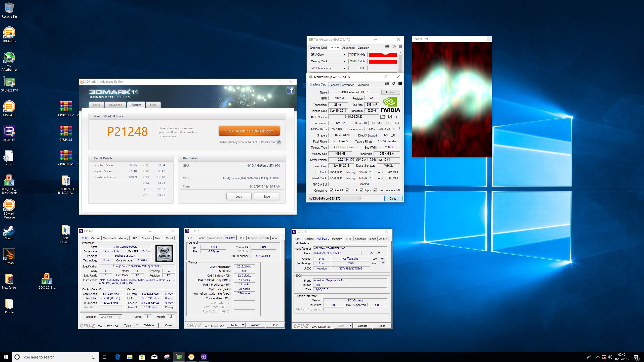Open the GOC_2018 desktop icon

click(x=47, y=281)
